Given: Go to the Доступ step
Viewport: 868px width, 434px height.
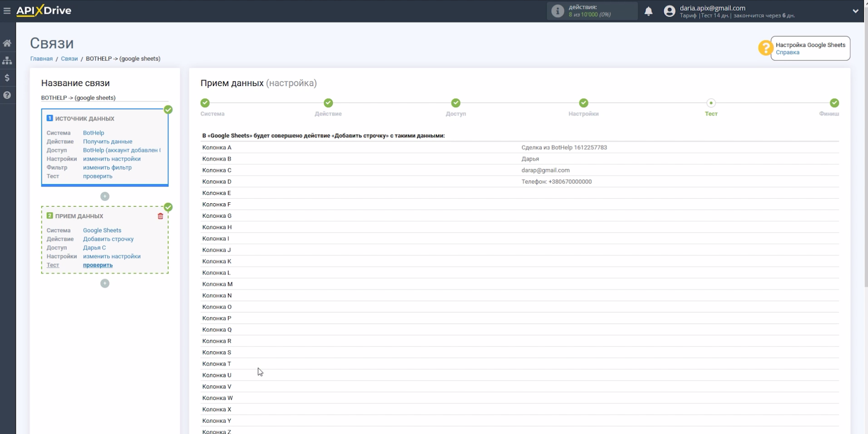Looking at the screenshot, I should click(x=456, y=103).
